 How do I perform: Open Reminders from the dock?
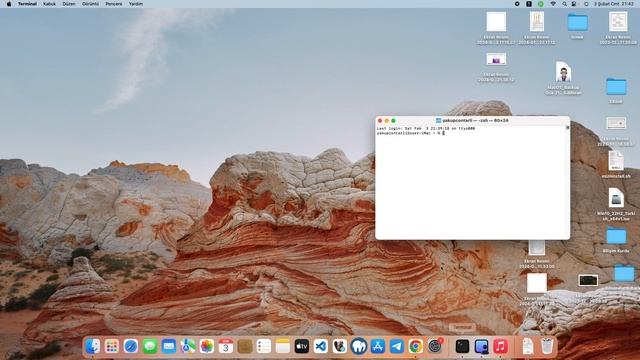pos(264,346)
